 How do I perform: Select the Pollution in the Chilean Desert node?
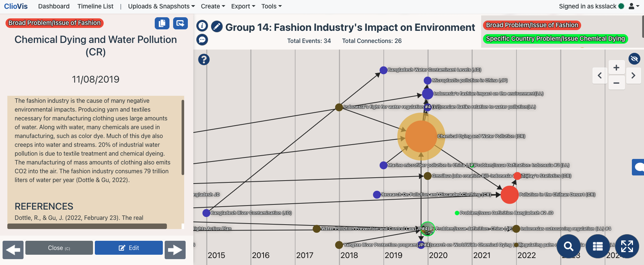509,195
